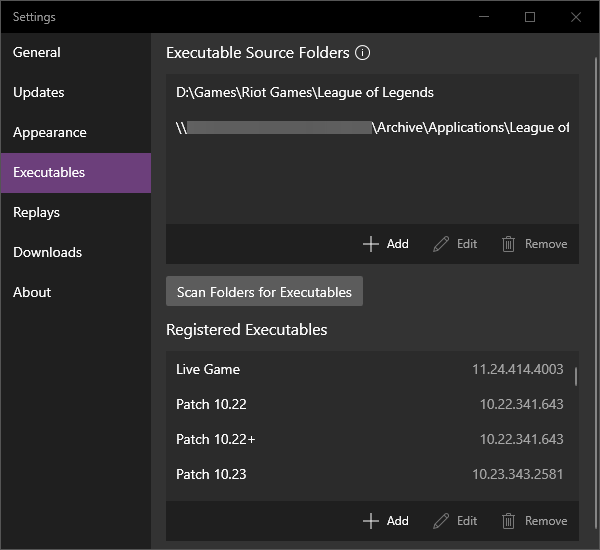The image size is (600, 550).
Task: Maximize the Settings window
Action: coord(530,17)
